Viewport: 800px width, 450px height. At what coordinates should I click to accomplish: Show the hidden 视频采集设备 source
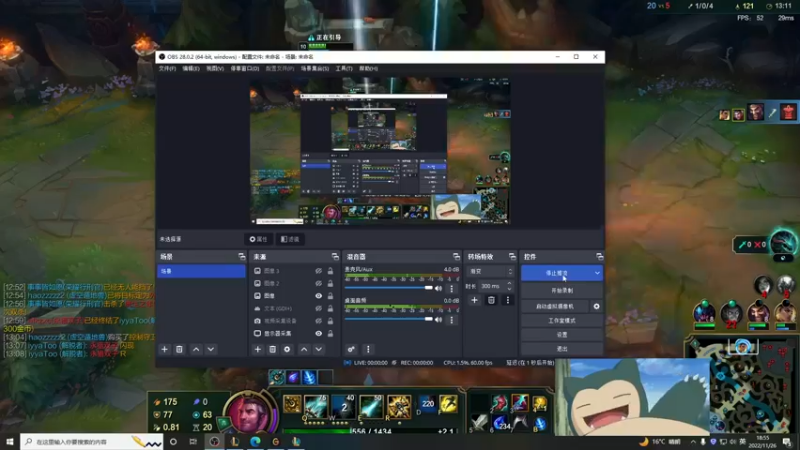[x=318, y=321]
